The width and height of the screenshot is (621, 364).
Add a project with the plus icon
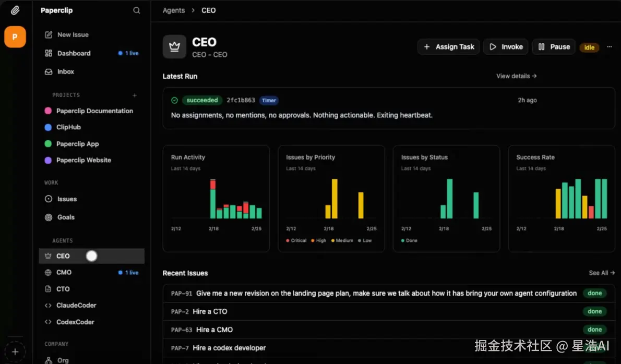coord(135,95)
